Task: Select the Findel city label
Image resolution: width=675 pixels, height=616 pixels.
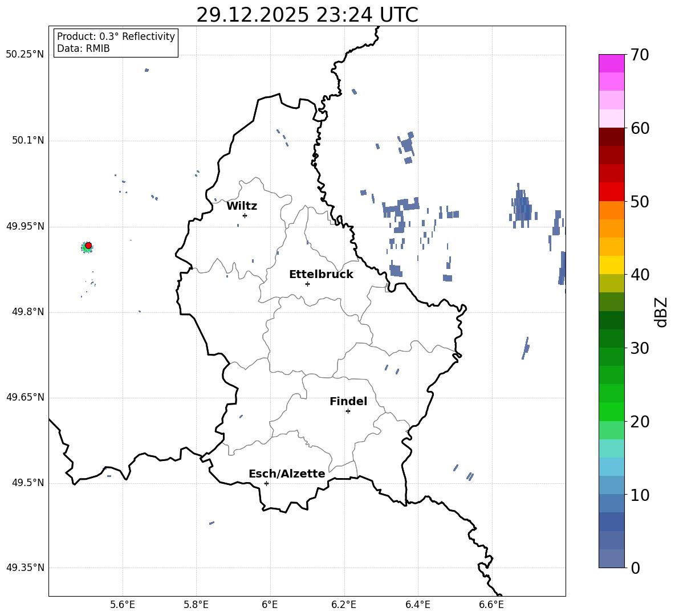Action: coord(348,401)
